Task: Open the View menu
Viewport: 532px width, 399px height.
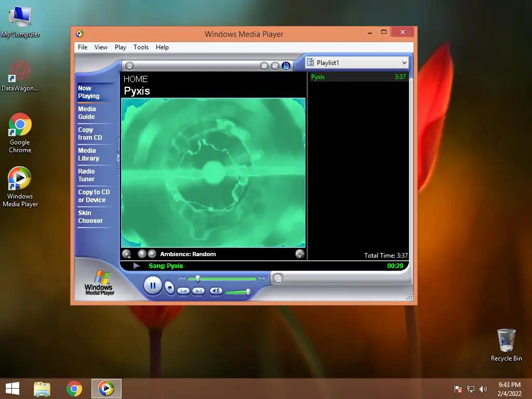Action: pos(101,47)
